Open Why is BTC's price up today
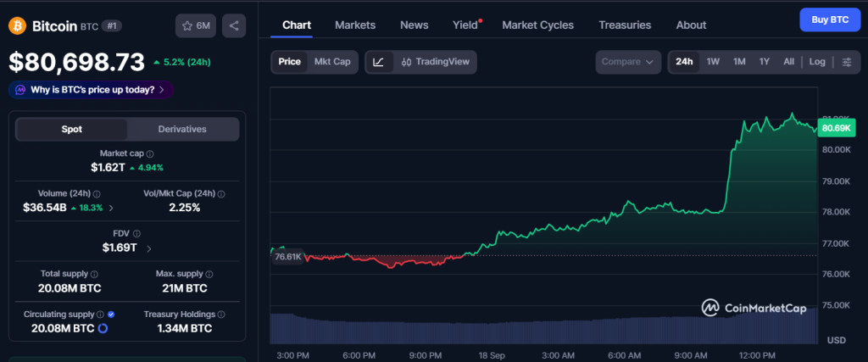The image size is (868, 362). tap(91, 90)
